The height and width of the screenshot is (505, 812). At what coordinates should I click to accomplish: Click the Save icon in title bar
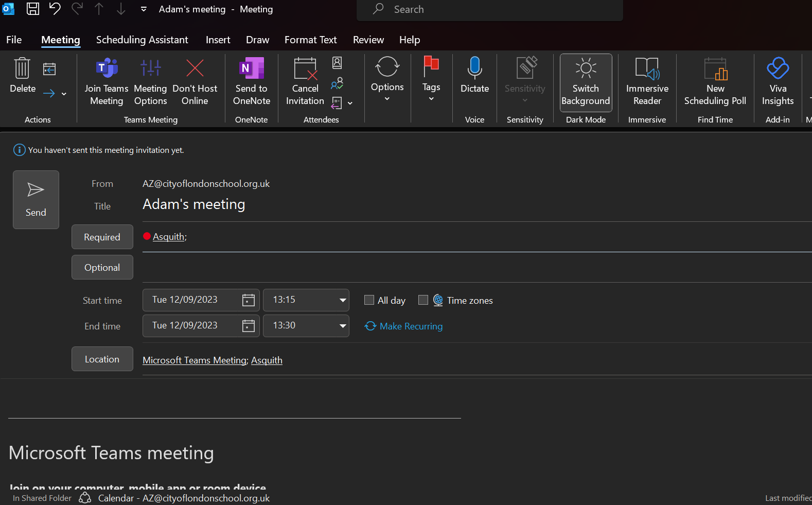(x=33, y=9)
